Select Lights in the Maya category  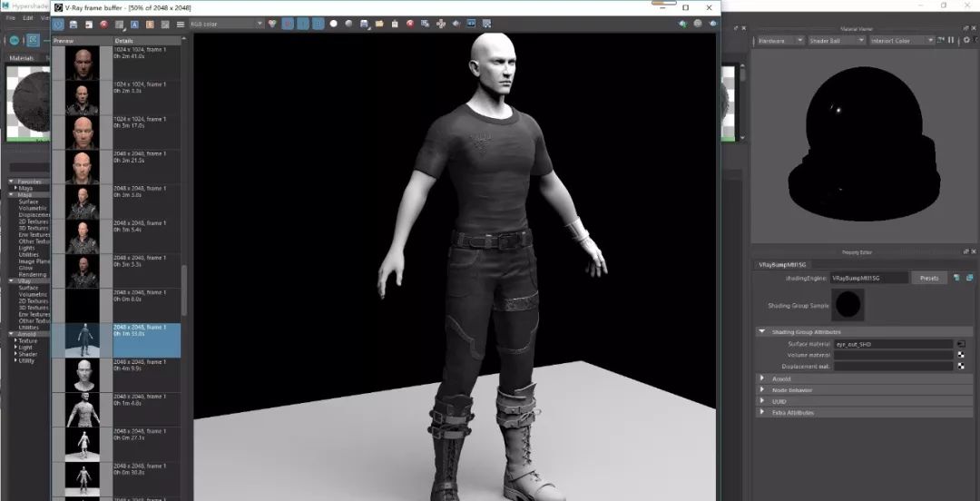(x=27, y=248)
